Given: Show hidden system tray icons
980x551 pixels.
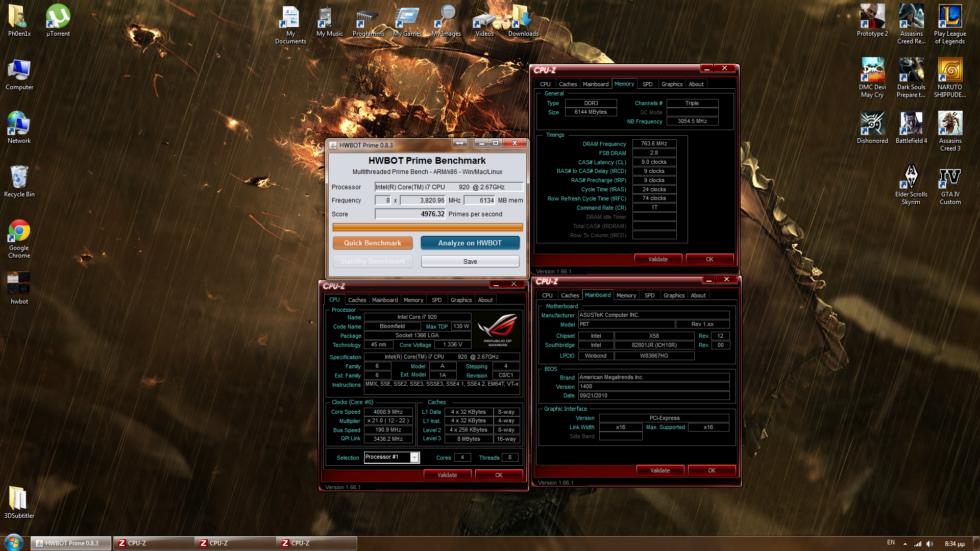Looking at the screenshot, I should click(x=905, y=544).
